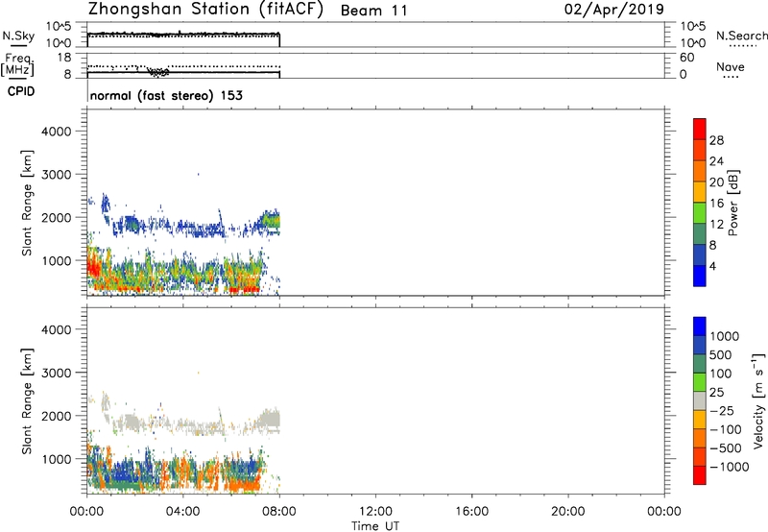Image resolution: width=768 pixels, height=532 pixels.
Task: Click the "4000" tick in the power panel
Action: click(x=57, y=132)
